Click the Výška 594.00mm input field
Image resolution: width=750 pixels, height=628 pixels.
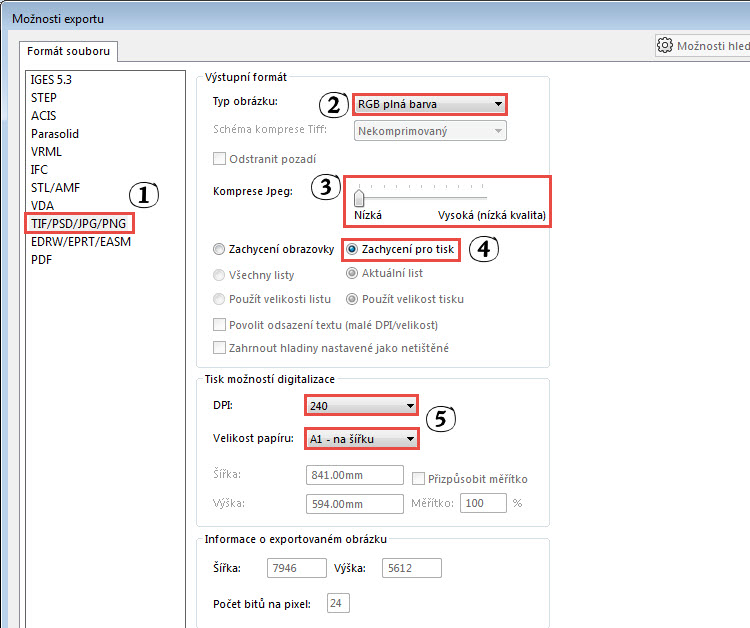(354, 503)
